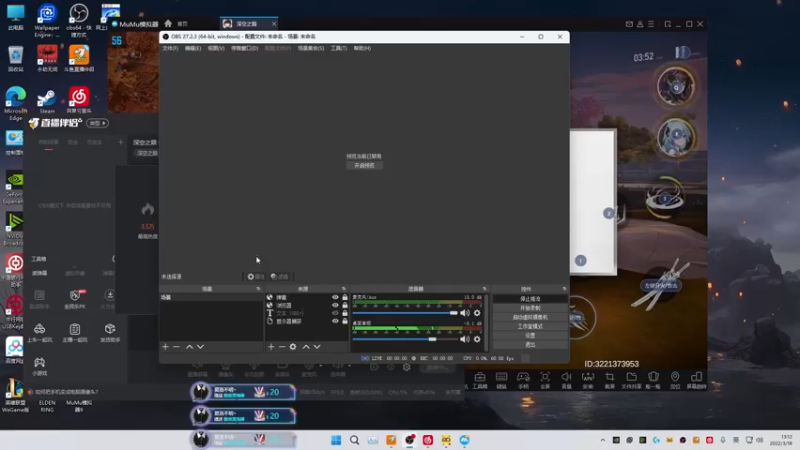Mute the Mic/Aux channel speaker icon
The height and width of the screenshot is (450, 800).
pyautogui.click(x=465, y=313)
